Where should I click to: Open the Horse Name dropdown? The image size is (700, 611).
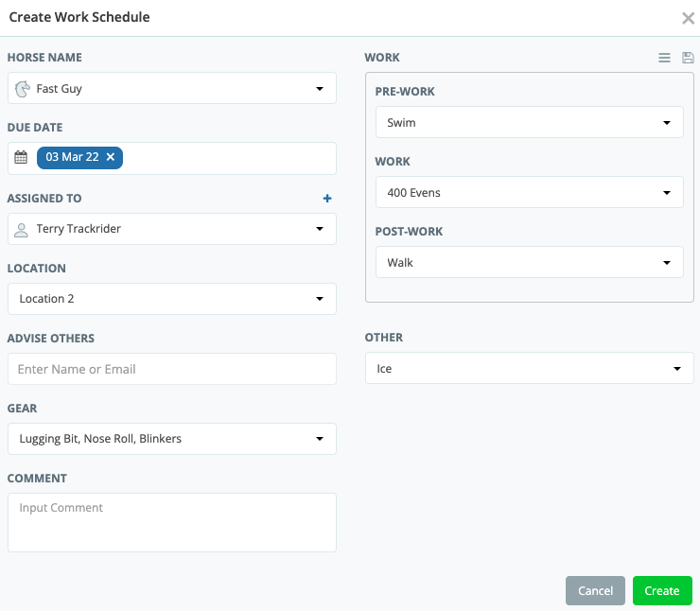tap(319, 89)
